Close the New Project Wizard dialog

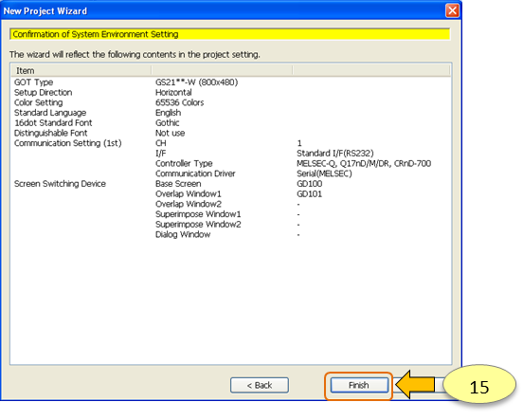(452, 11)
